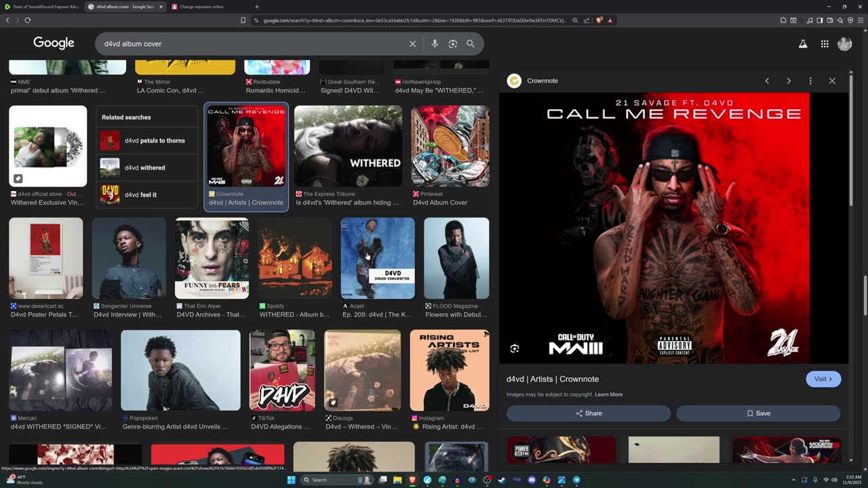Close the d4vd album cover tab

161,7
